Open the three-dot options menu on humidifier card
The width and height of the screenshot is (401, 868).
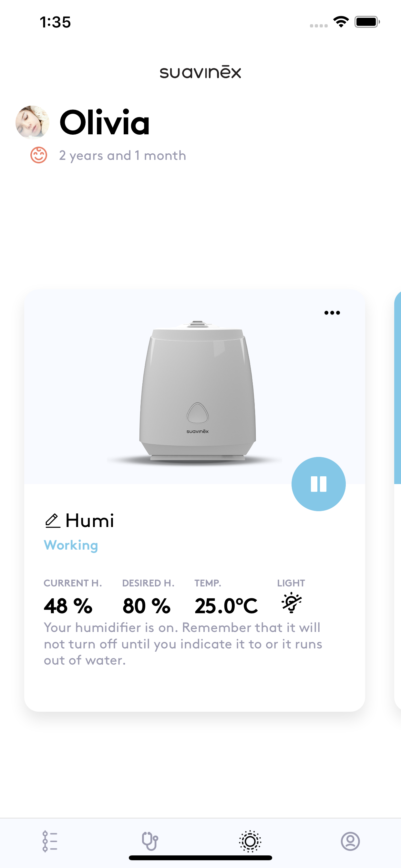click(332, 313)
